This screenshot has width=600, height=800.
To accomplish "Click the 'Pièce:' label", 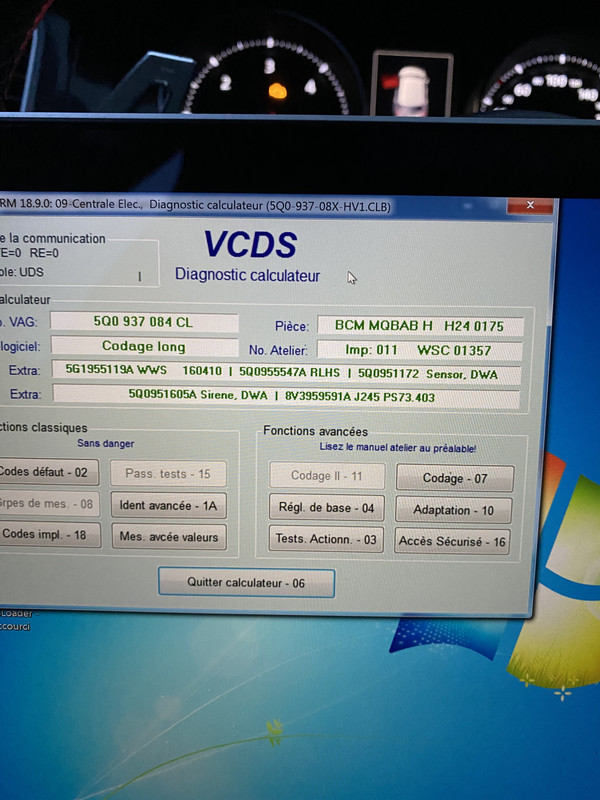I will tap(292, 327).
